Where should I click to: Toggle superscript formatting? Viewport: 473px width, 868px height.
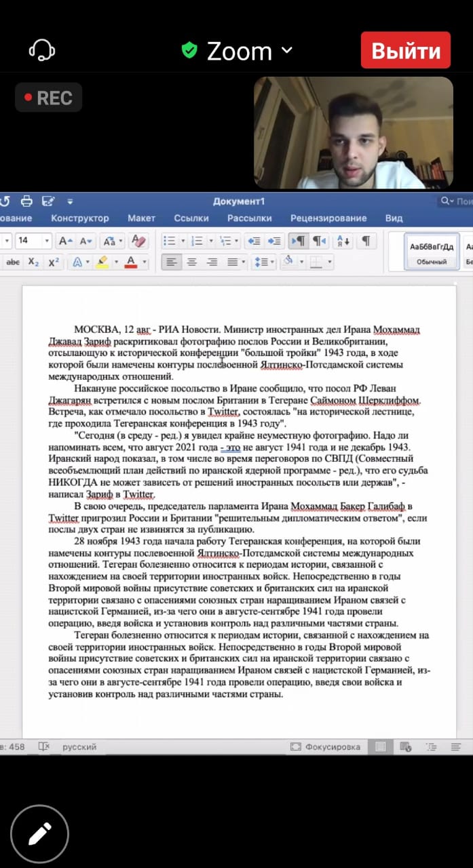pos(54,262)
